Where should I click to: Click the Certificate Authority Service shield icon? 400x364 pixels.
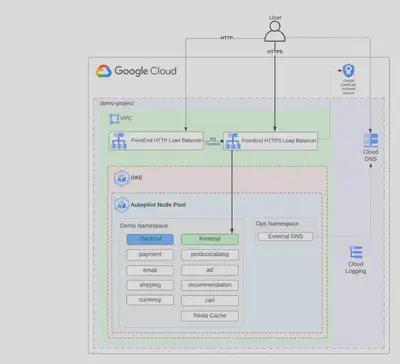(x=348, y=70)
